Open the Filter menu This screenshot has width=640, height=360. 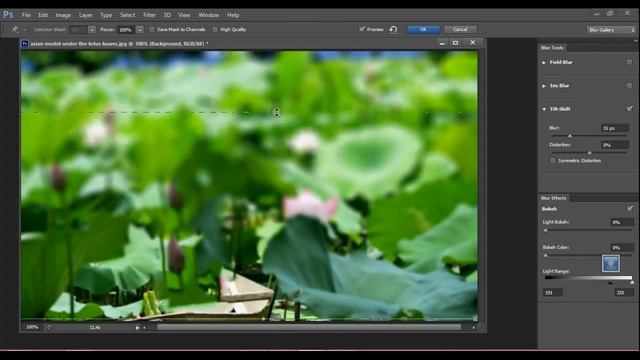[149, 15]
